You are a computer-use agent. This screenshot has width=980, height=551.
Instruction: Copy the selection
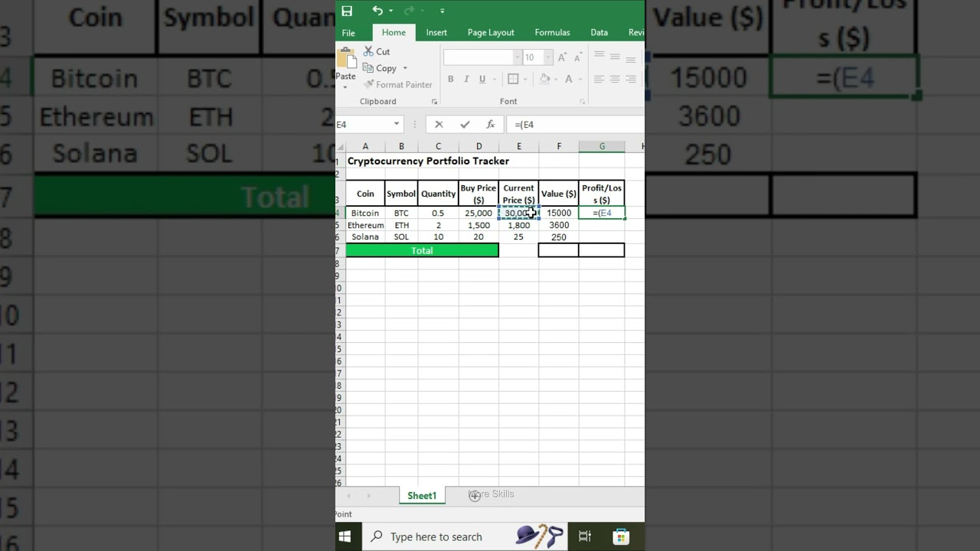tap(381, 68)
